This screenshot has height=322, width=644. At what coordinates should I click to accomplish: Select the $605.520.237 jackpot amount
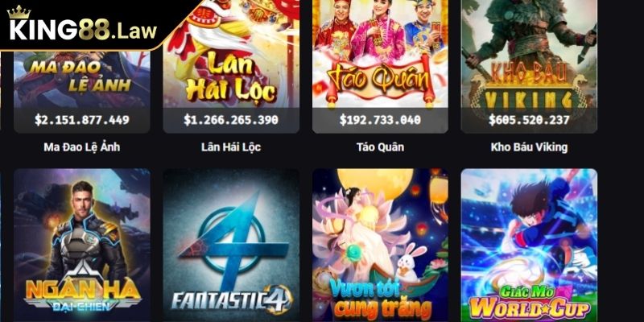tap(529, 120)
